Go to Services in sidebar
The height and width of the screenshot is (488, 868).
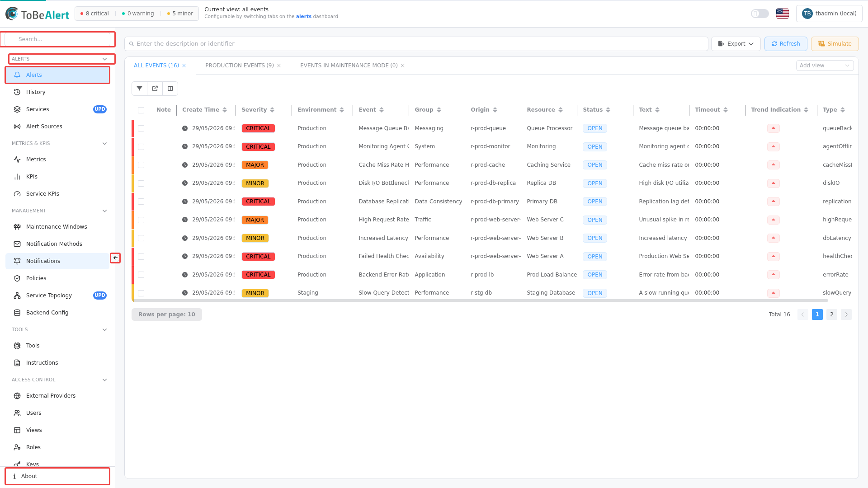tap(57, 109)
